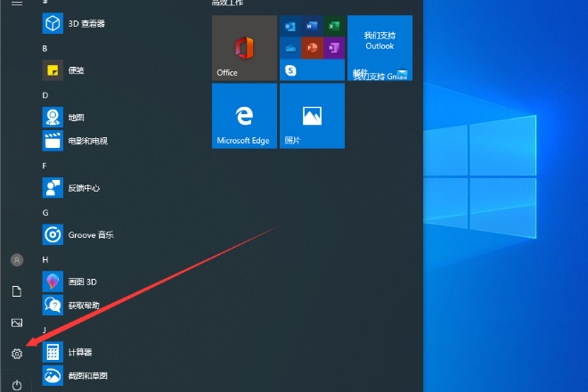The height and width of the screenshot is (392, 588).
Task: Jump via letter header G
Action: pyautogui.click(x=45, y=213)
